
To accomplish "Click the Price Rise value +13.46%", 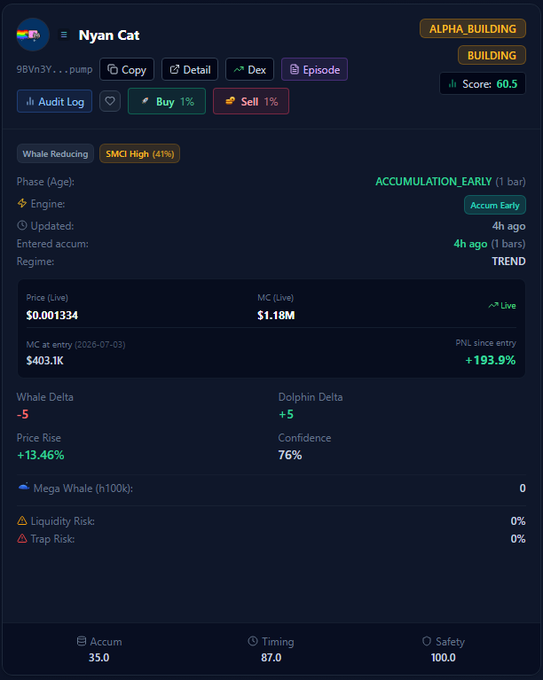I will 40,455.
